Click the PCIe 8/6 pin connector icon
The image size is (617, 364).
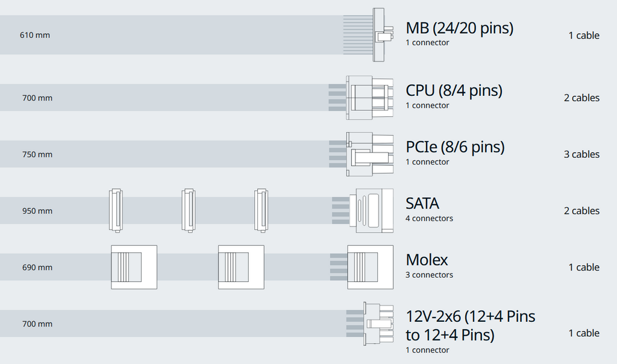[x=369, y=154]
